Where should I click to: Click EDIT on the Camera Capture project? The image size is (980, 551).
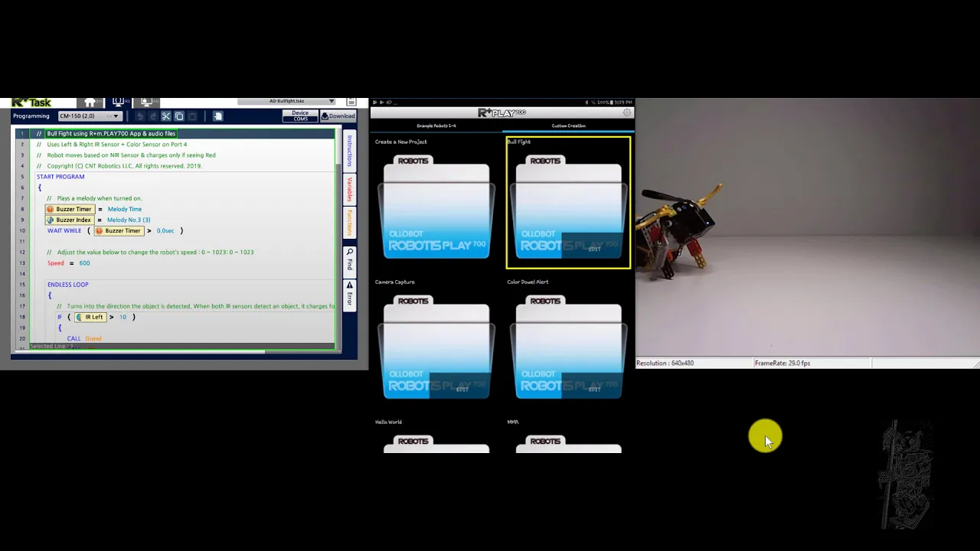pos(462,389)
